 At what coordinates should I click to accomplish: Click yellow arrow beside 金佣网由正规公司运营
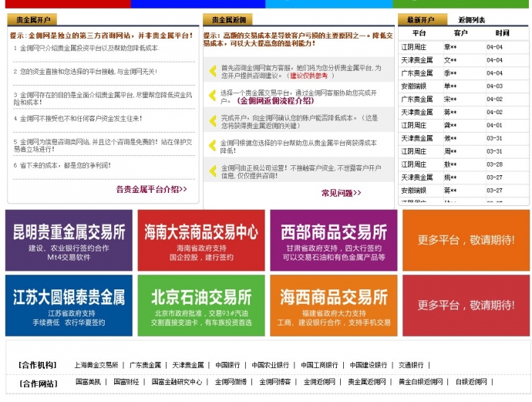point(213,171)
